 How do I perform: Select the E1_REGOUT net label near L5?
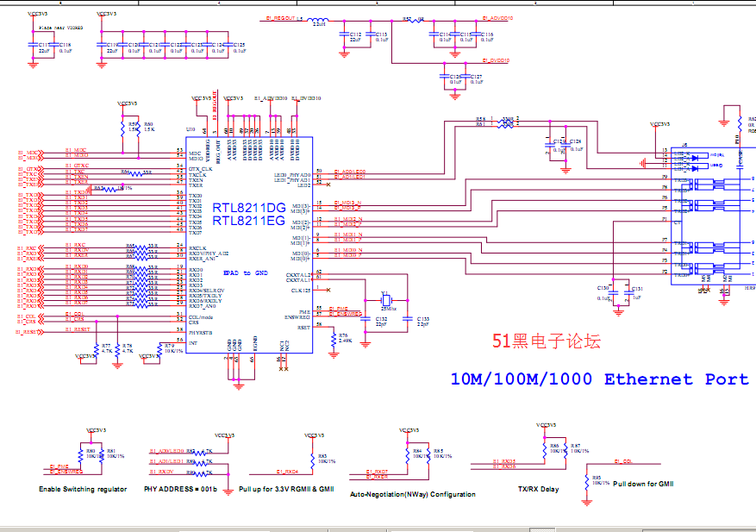[x=281, y=18]
